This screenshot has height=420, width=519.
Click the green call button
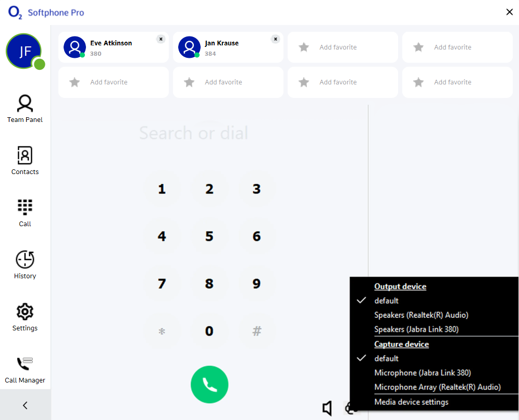point(209,384)
